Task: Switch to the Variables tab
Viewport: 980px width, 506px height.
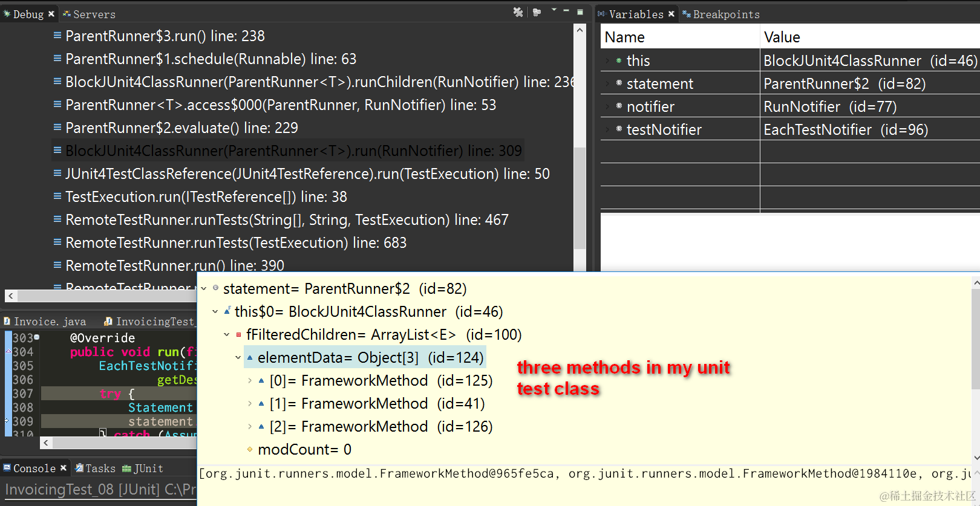Action: 636,14
